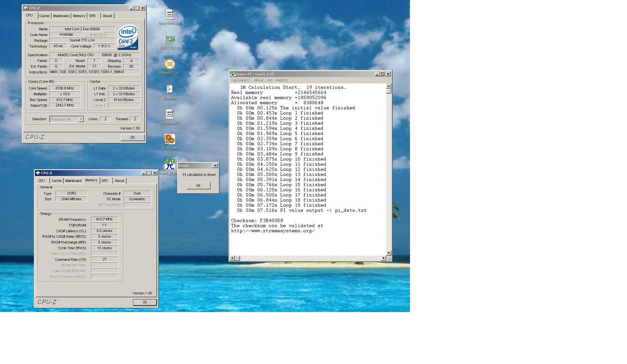Click the Name field Intel Core 2 Duo E8600

[82, 29]
